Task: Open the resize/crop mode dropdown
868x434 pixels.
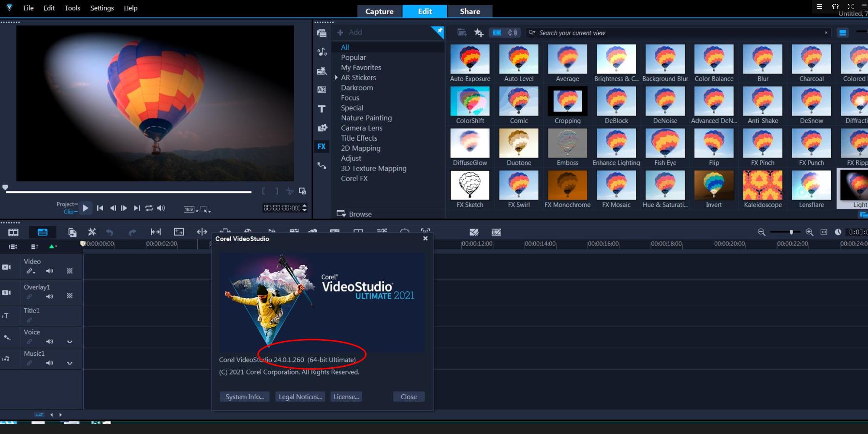Action: tap(206, 209)
